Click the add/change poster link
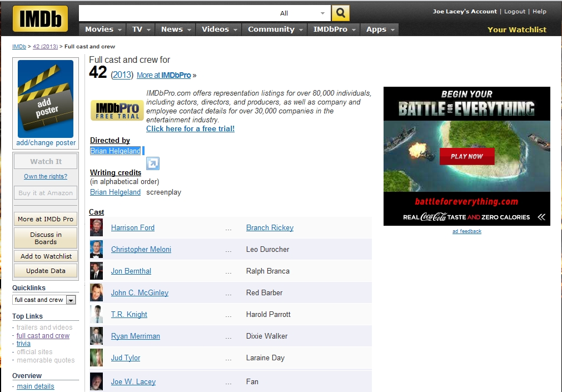This screenshot has height=392, width=562. pyautogui.click(x=46, y=143)
